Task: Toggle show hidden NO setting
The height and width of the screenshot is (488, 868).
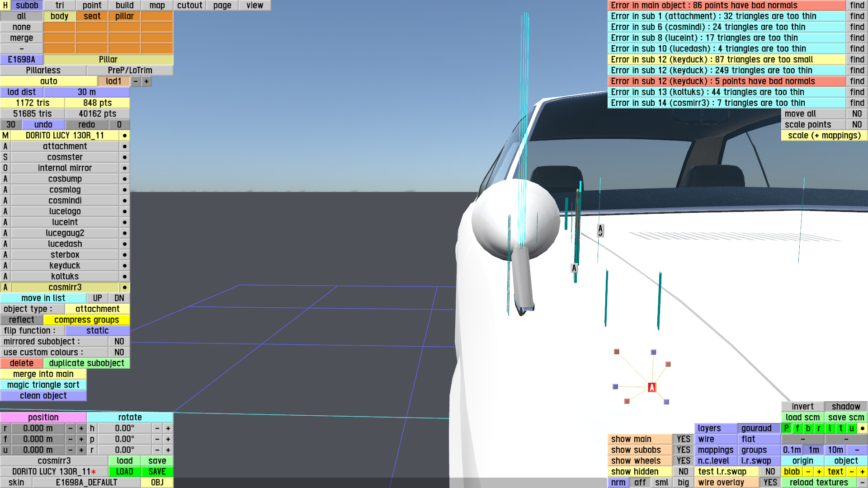Action: (x=683, y=472)
